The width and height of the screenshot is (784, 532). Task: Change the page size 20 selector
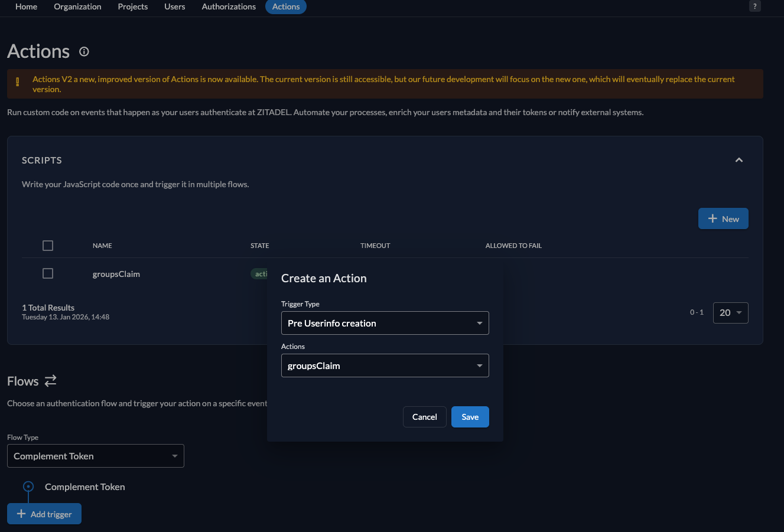pos(730,313)
